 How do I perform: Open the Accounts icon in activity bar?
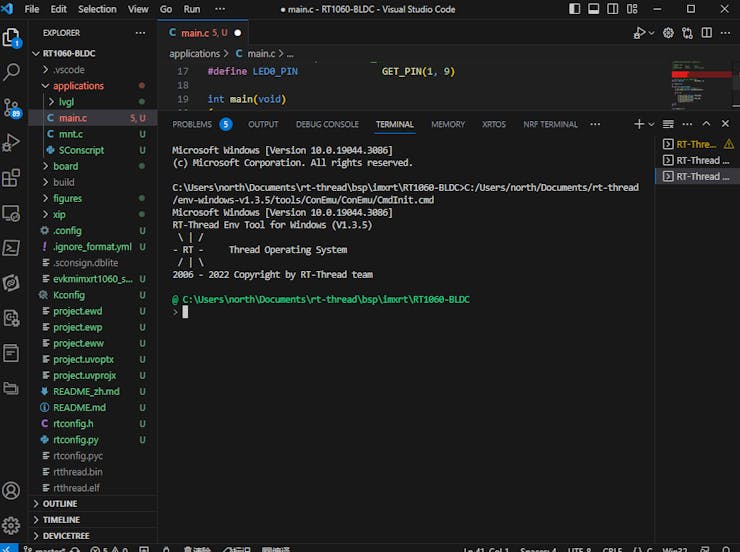tap(12, 491)
